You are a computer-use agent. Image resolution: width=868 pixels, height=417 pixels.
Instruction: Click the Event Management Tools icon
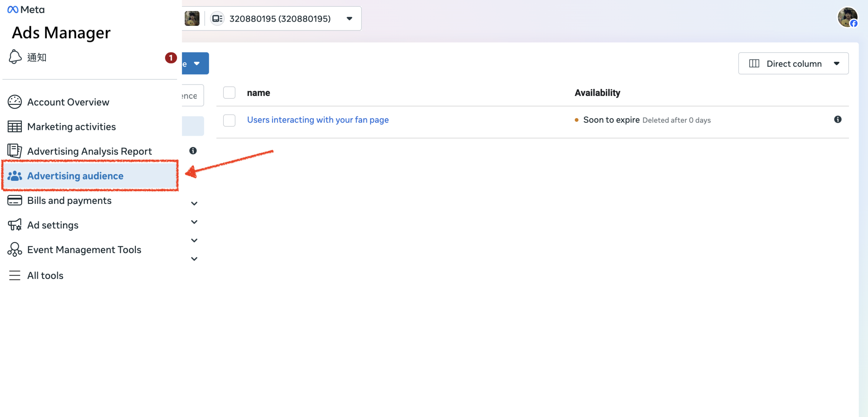(x=15, y=250)
